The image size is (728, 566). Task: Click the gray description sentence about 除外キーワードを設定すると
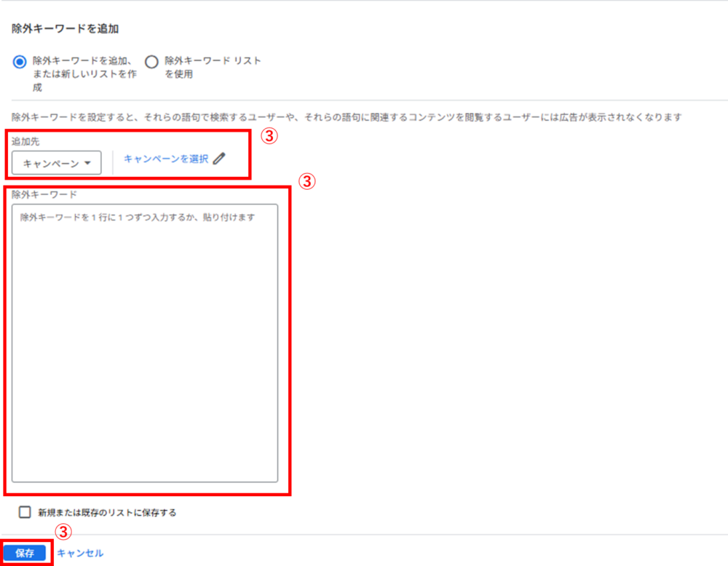point(347,117)
